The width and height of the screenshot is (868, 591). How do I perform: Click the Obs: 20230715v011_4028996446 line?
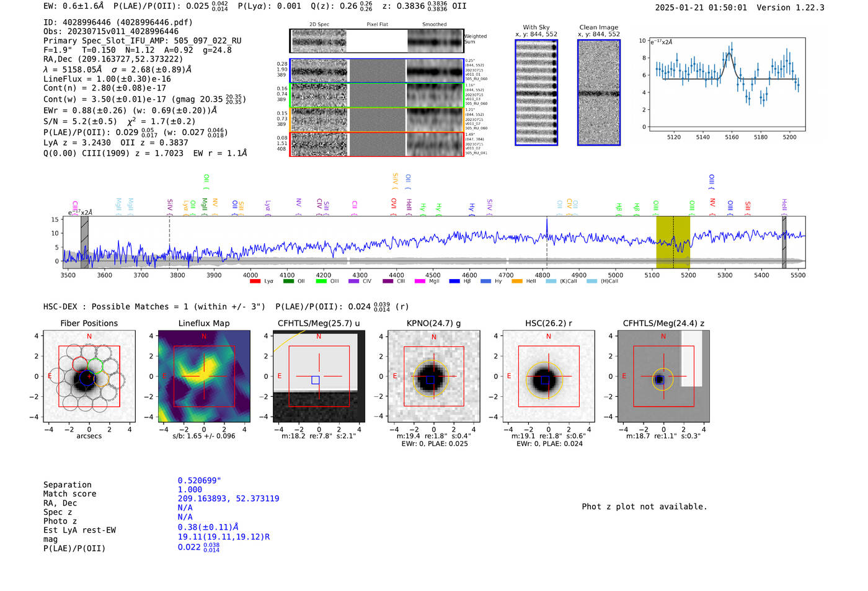coord(111,31)
